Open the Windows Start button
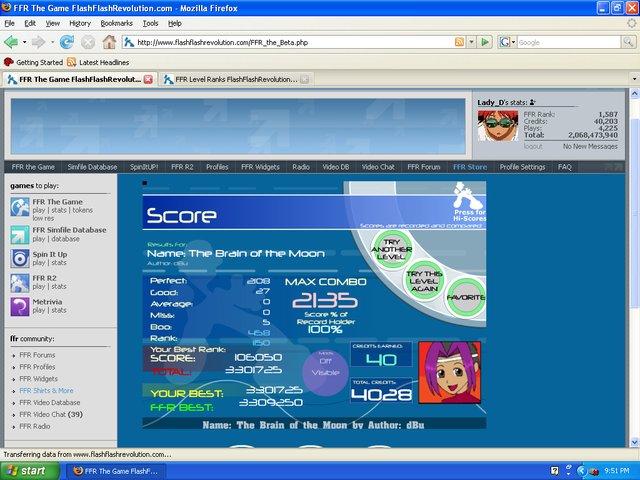This screenshot has width=640, height=480. point(29,471)
